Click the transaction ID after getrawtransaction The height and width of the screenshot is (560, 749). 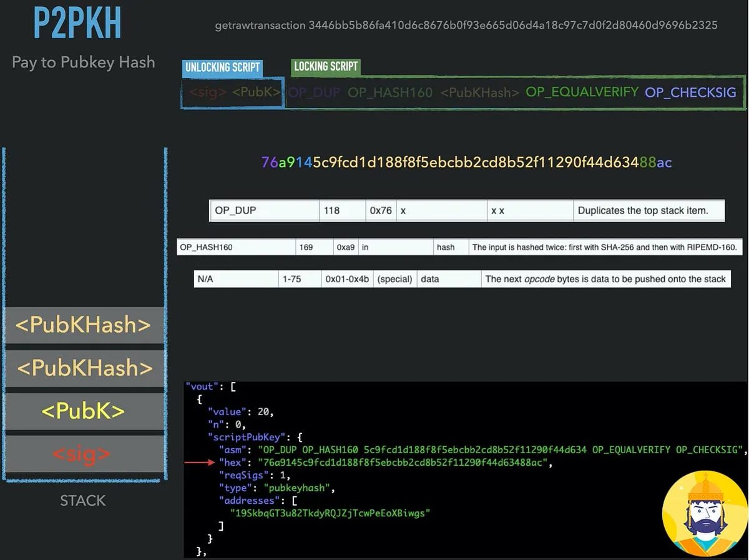point(513,26)
